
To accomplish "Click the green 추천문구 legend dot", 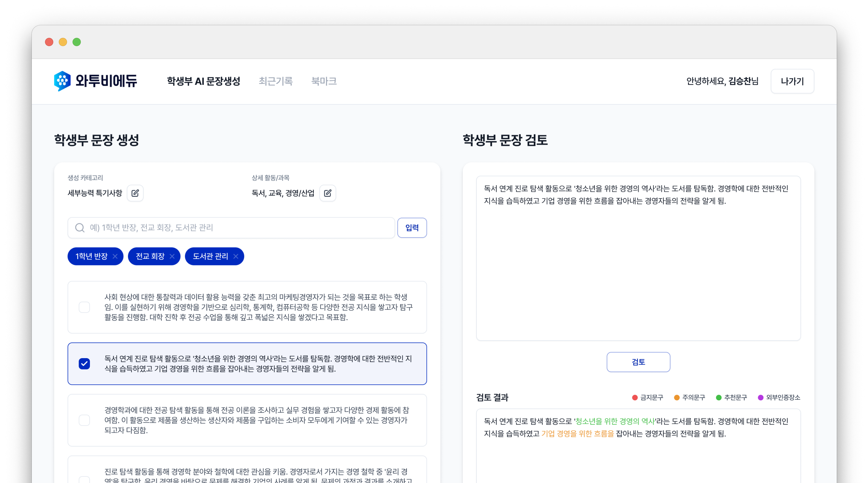I will click(719, 398).
